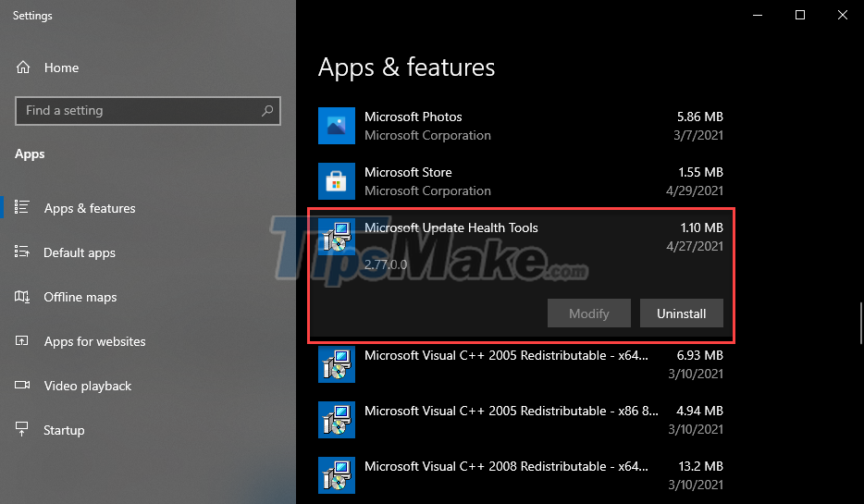Click Visual C++ 2005 x86 installer icon
864x504 pixels.
pos(337,420)
